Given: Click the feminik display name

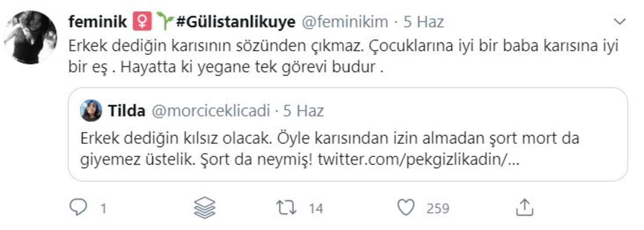Looking at the screenshot, I should tap(97, 21).
